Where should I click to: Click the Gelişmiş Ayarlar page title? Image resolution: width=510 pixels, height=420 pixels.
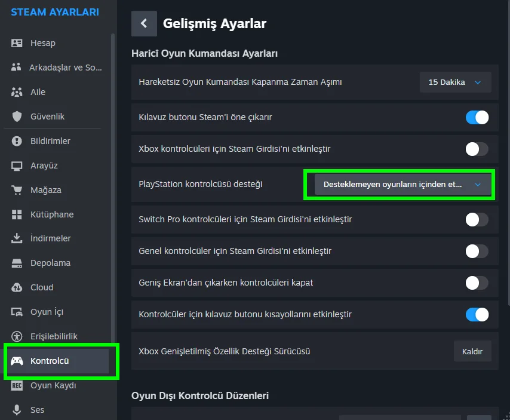pyautogui.click(x=214, y=24)
